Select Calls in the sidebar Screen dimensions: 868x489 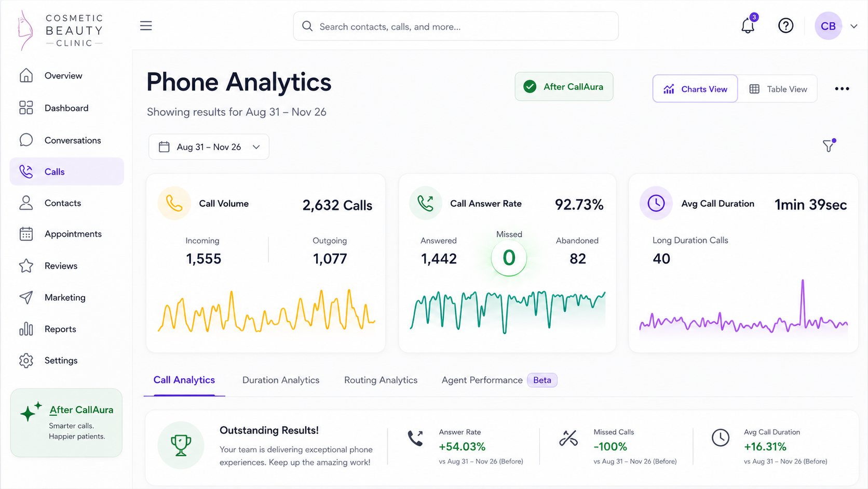[x=67, y=171]
